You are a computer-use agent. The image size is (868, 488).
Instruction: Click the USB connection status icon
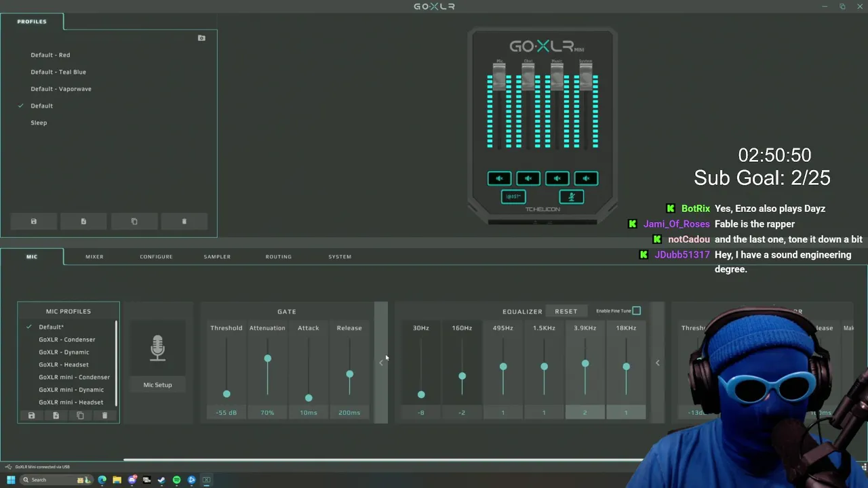click(8, 467)
